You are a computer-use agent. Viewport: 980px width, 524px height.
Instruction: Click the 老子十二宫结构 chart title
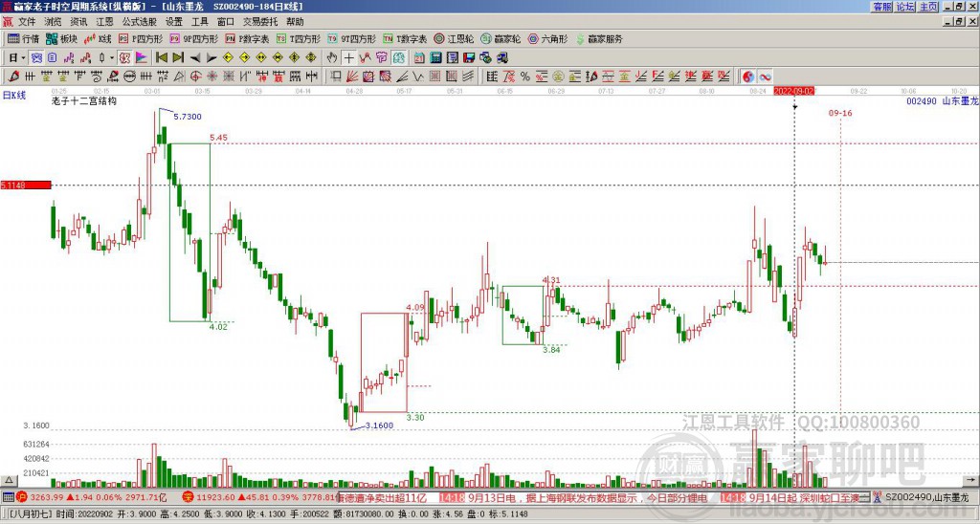click(x=84, y=100)
